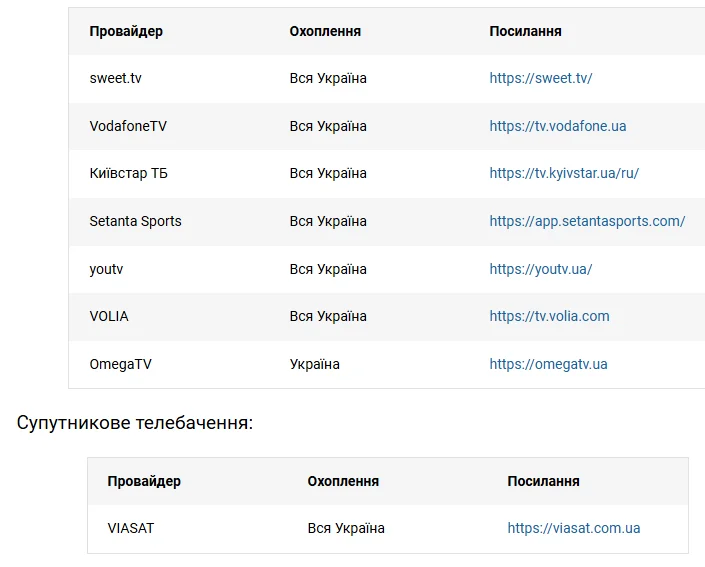Open the youtv.ua hyperlink
The width and height of the screenshot is (705, 567).
coord(540,269)
